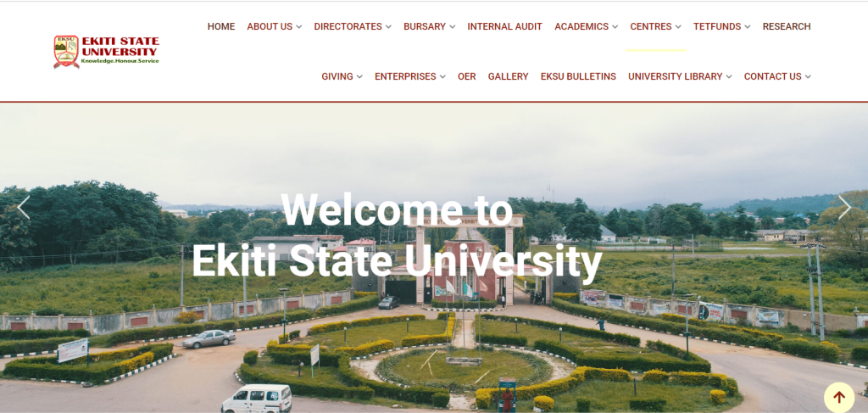
Task: Expand the About Us dropdown
Action: [275, 26]
